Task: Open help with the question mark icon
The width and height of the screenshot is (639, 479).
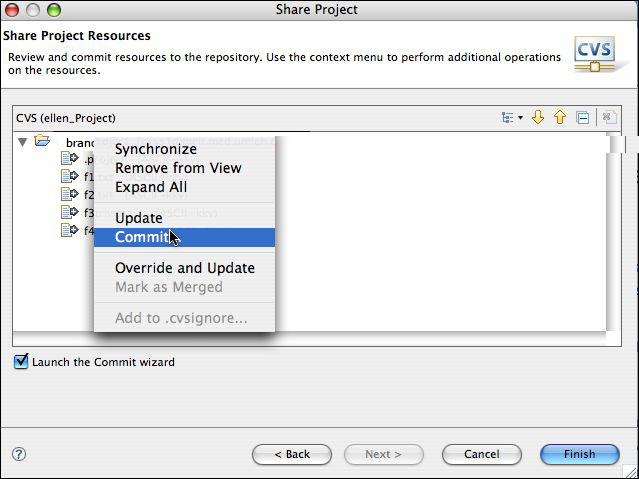Action: pyautogui.click(x=18, y=454)
